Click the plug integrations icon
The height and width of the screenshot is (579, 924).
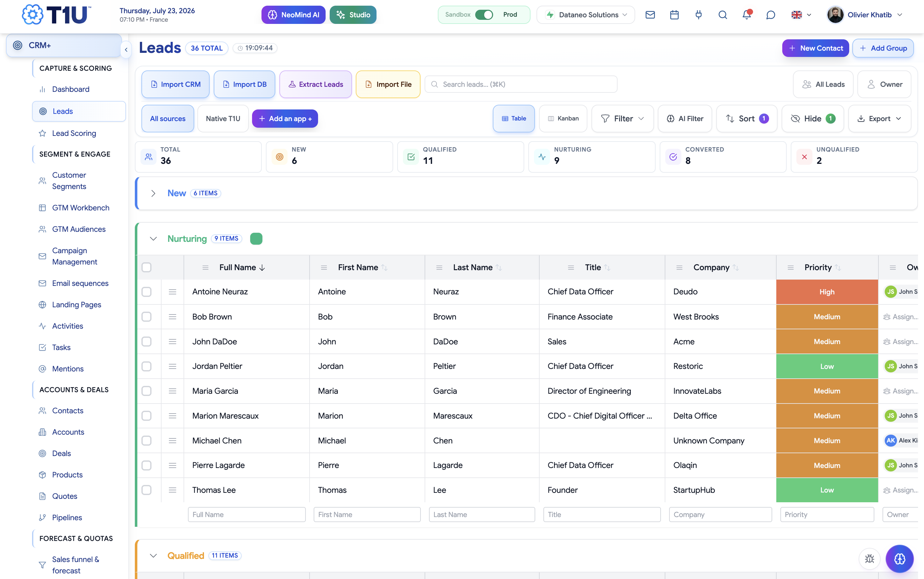click(698, 15)
